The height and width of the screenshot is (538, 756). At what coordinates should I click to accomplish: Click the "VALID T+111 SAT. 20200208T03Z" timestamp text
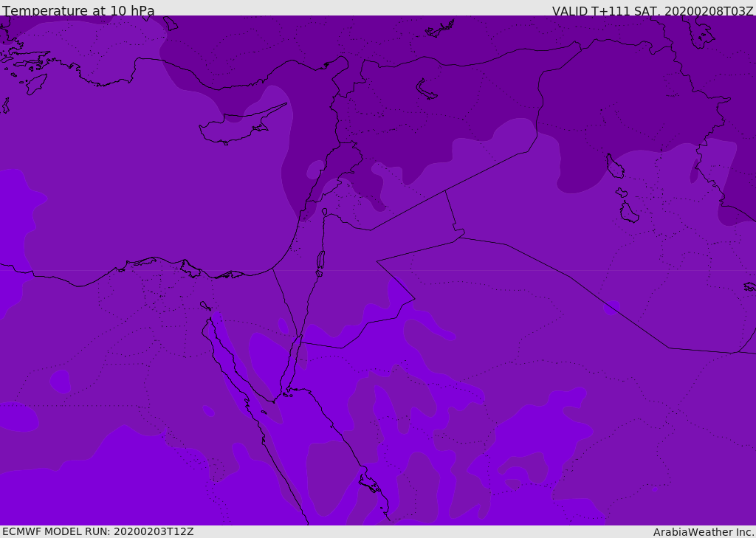coord(653,11)
